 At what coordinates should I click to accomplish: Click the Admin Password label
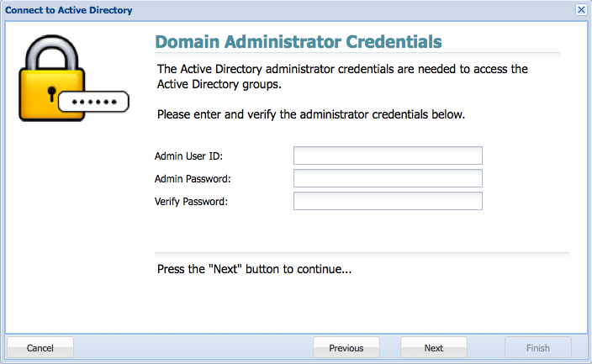[193, 178]
